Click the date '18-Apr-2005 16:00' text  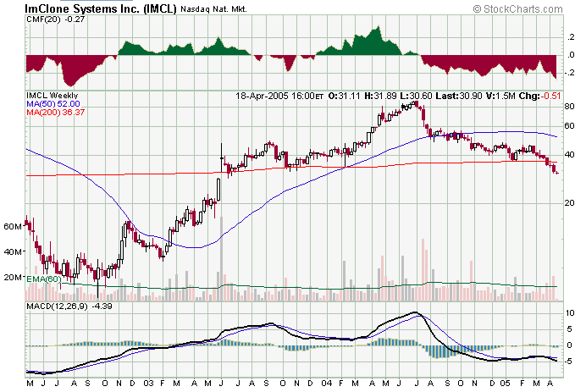click(275, 96)
